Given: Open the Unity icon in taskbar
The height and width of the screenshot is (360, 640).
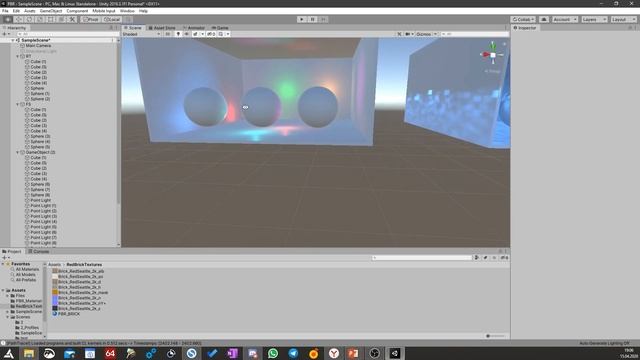Looking at the screenshot, I should pos(394,353).
